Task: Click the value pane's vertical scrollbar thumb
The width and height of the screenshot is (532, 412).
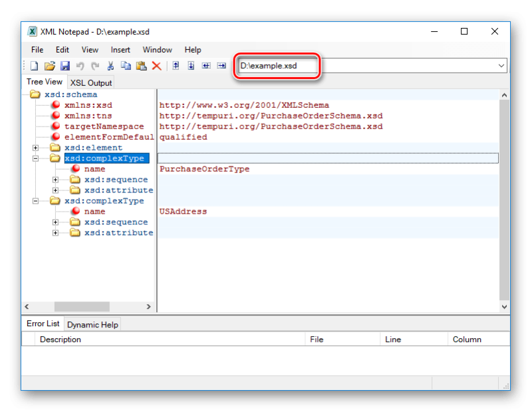Action: pos(504,200)
